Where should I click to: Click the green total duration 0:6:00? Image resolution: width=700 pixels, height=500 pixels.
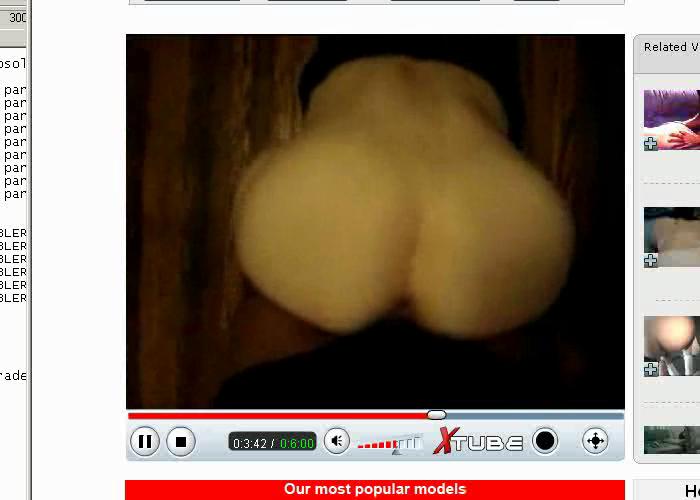pyautogui.click(x=297, y=443)
